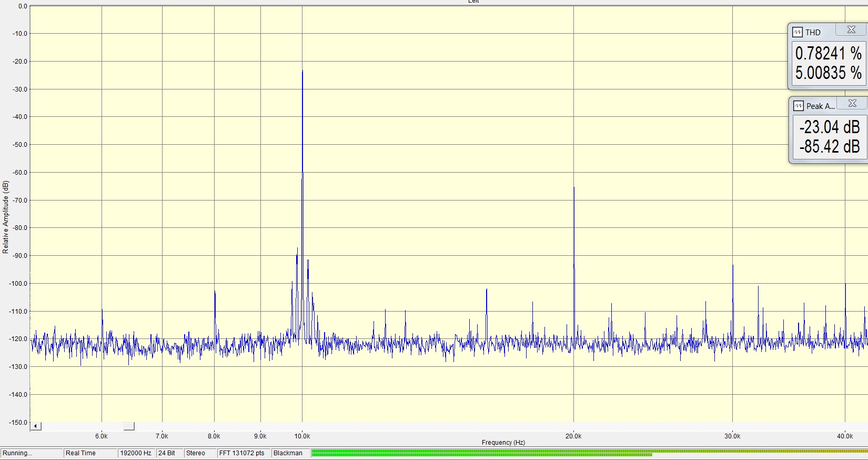Click the 40 kHz fourth harmonic peak
The height and width of the screenshot is (460, 868).
(x=845, y=284)
